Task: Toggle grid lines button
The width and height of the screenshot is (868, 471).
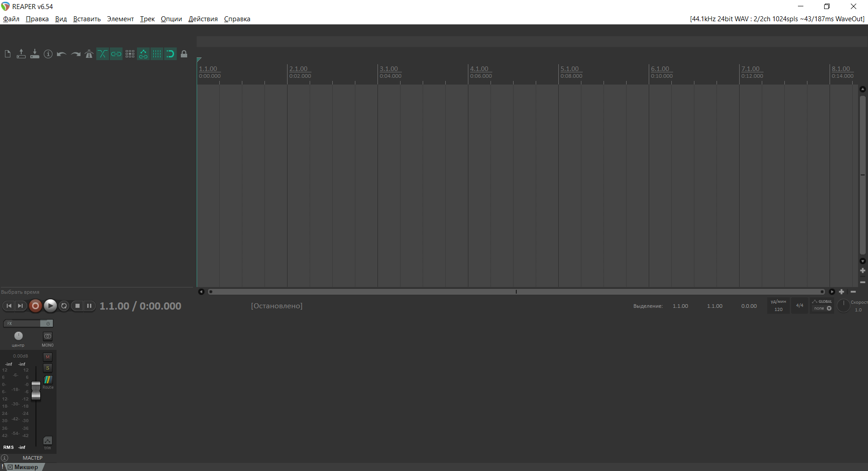Action: (x=157, y=54)
